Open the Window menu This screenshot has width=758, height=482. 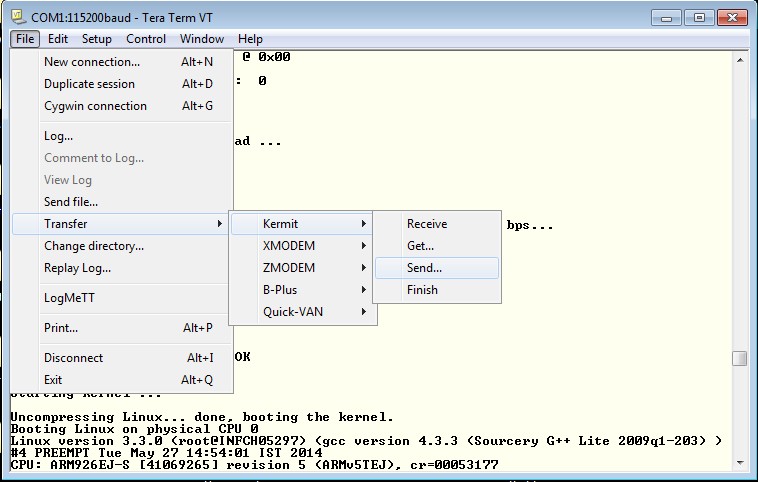point(202,39)
